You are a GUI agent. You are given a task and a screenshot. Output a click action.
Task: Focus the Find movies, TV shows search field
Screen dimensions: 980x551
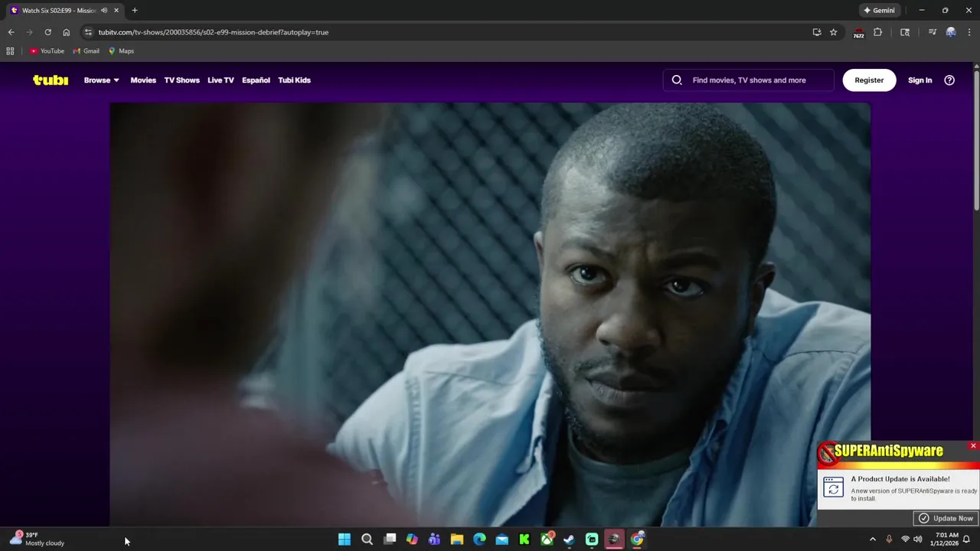(x=749, y=80)
